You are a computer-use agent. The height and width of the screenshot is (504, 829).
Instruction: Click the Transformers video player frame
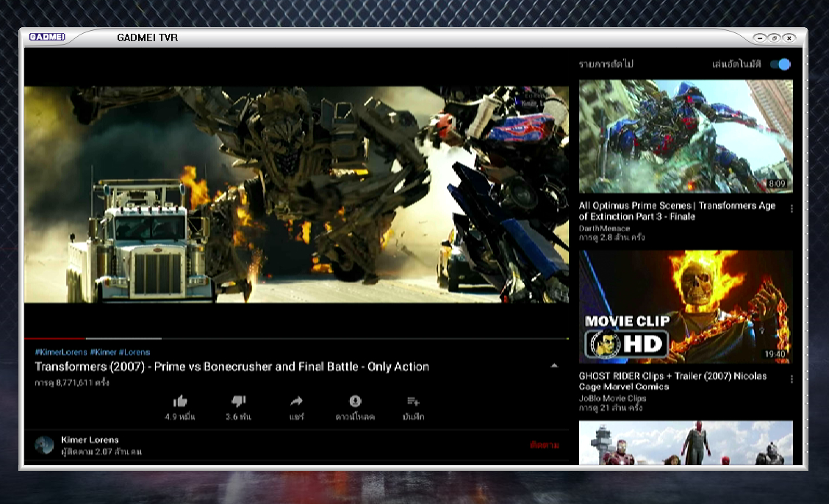tap(296, 195)
